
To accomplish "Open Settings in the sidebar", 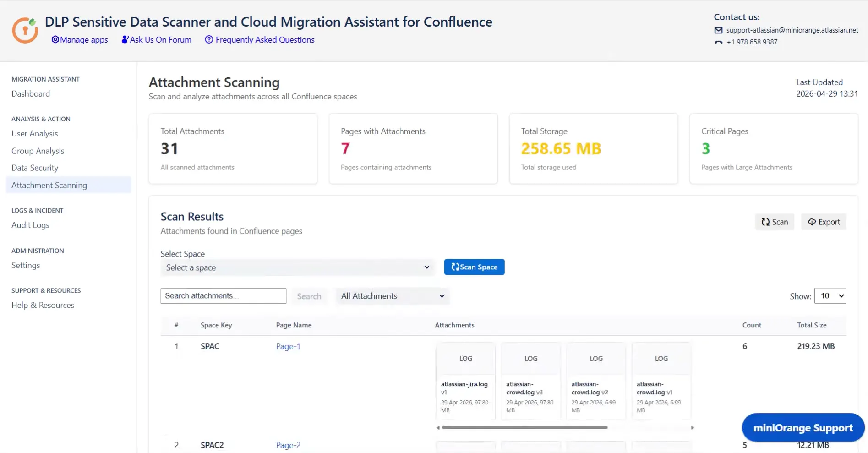I will coord(26,266).
